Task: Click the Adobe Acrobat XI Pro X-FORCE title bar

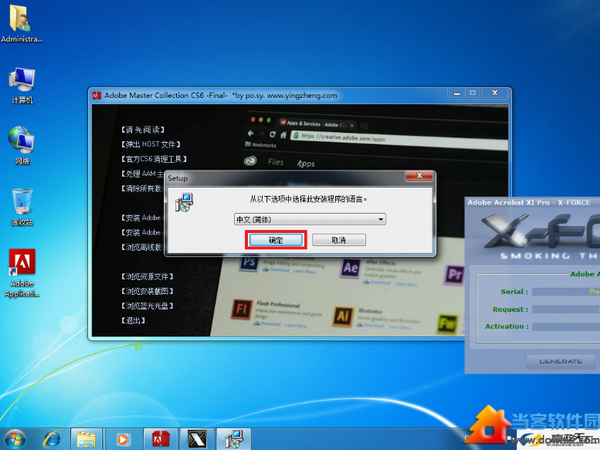Action: click(x=532, y=202)
